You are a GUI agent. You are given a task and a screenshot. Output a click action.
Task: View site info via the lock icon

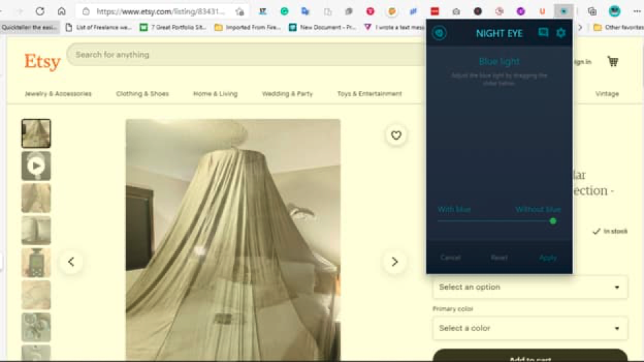click(x=86, y=12)
